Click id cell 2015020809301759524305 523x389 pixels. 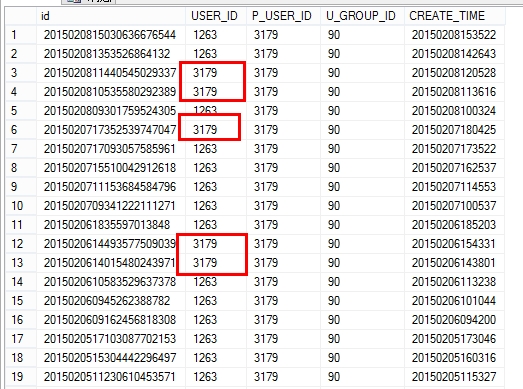[x=110, y=111]
